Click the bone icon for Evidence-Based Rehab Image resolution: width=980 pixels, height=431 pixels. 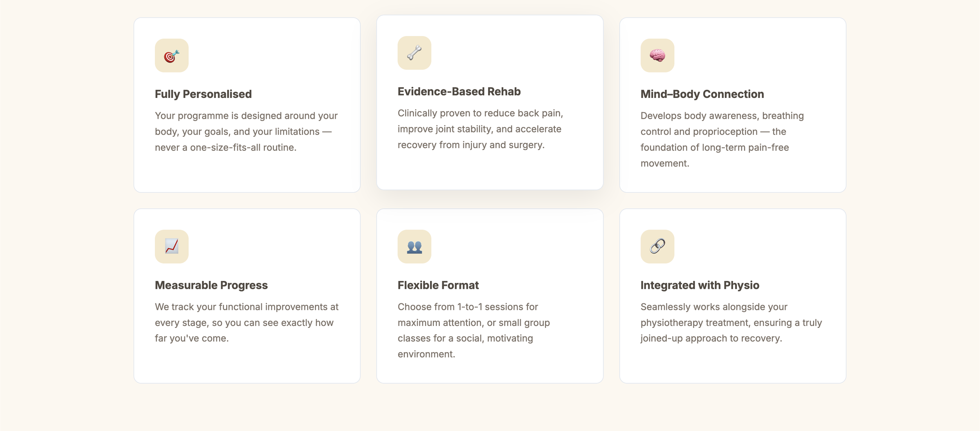(414, 53)
